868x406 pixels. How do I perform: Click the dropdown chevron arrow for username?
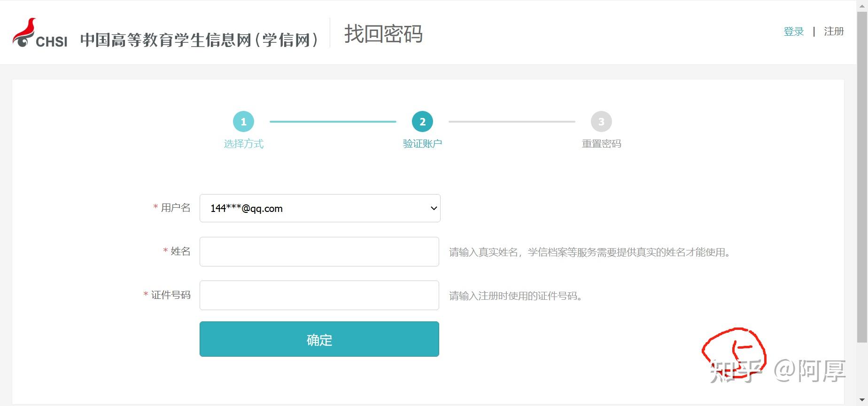(x=434, y=208)
